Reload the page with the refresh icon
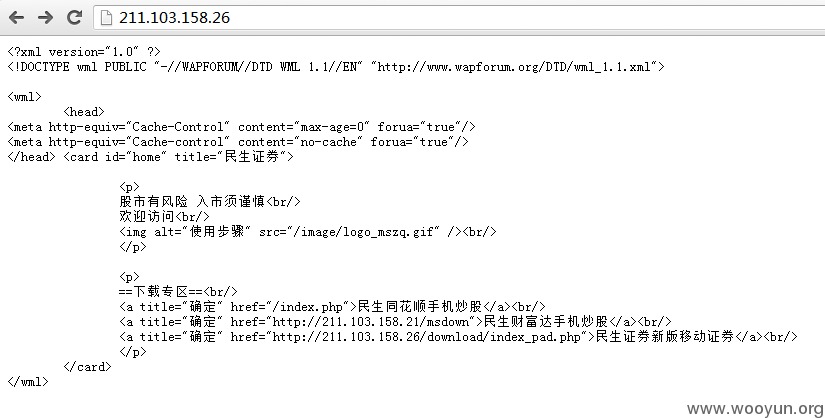The height and width of the screenshot is (418, 825). [x=74, y=17]
